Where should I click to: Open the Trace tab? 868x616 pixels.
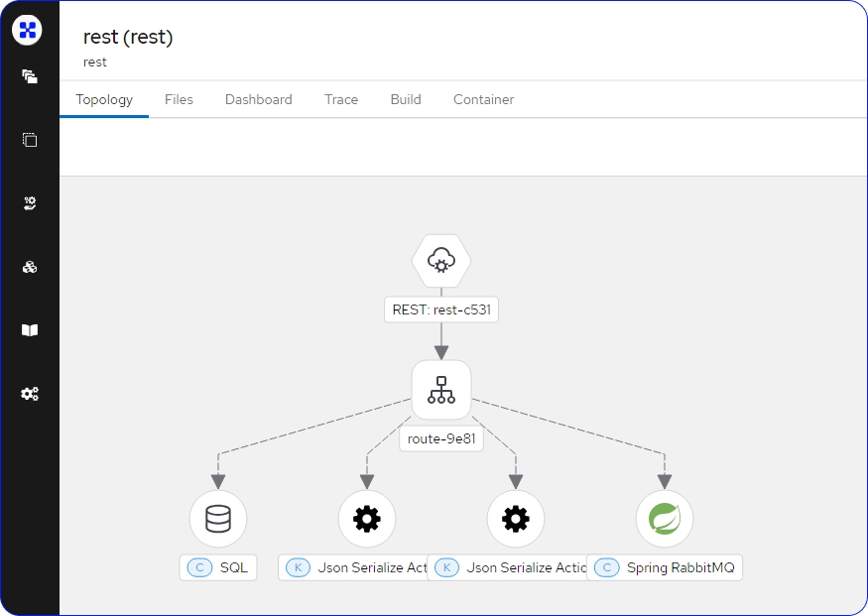pos(341,99)
